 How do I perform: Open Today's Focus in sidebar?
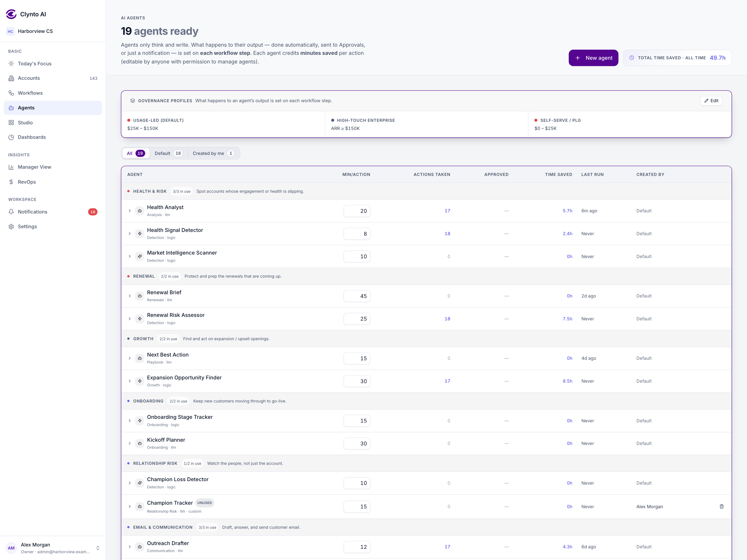click(53, 63)
